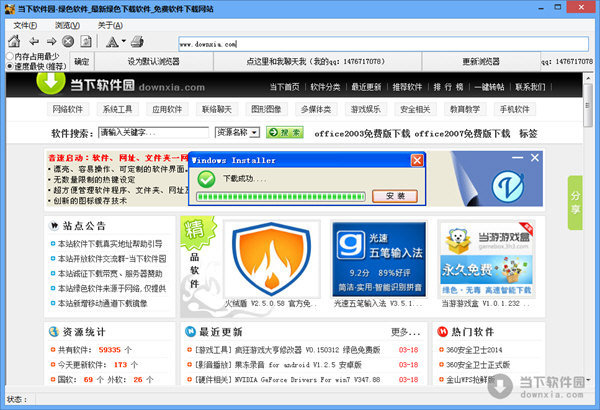
Task: Open office2003免费版下载 link
Action: click(x=362, y=134)
